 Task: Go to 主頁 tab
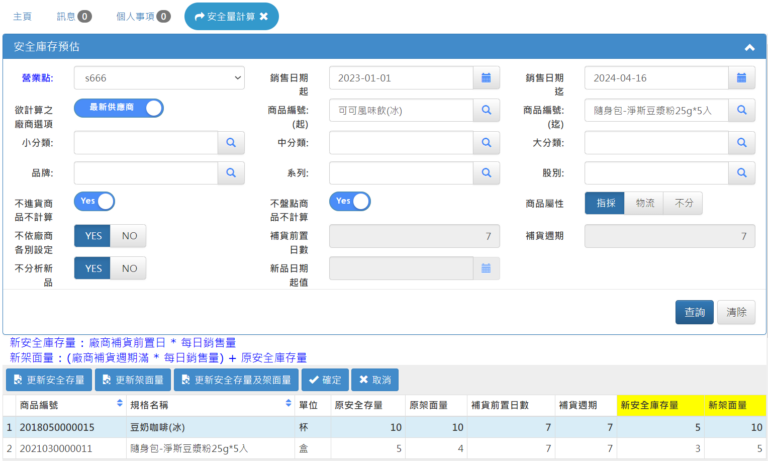click(22, 17)
